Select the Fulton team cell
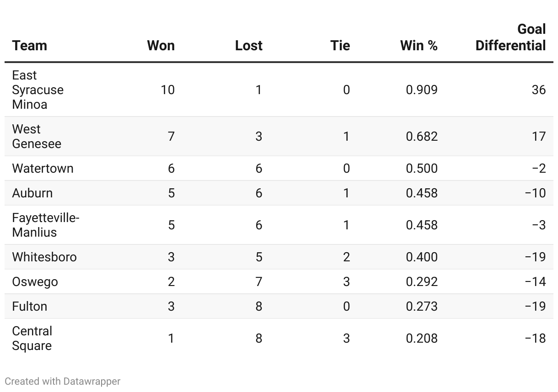 click(30, 306)
